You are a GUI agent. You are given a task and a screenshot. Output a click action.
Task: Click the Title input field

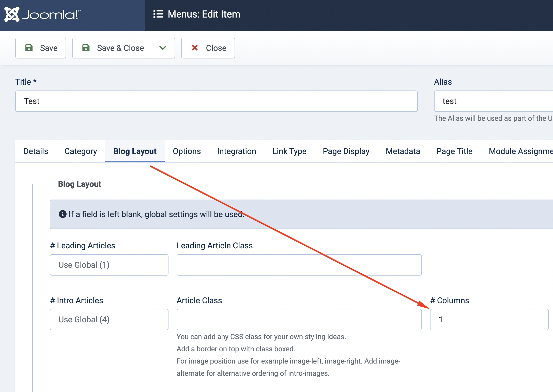click(x=216, y=101)
